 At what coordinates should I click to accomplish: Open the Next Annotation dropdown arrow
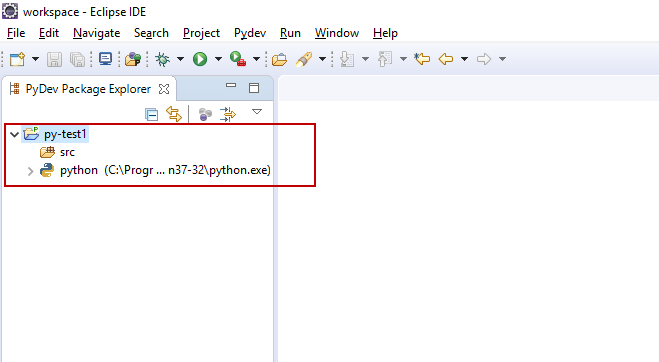click(365, 59)
